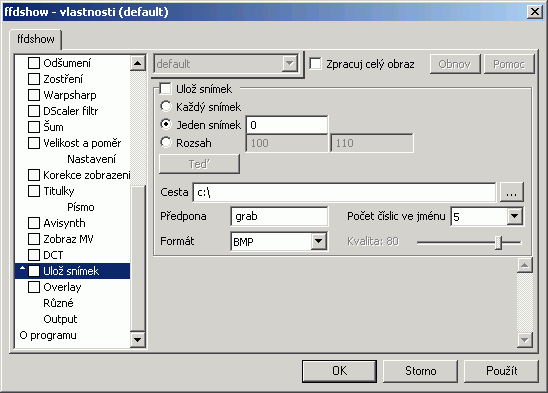The width and height of the screenshot is (548, 393).
Task: Select the Output page in list
Action: click(60, 319)
